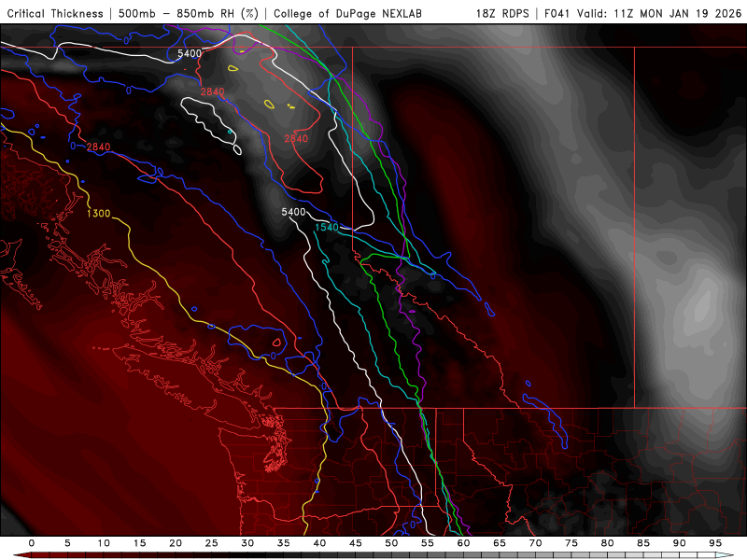Click colorbar tick label '5'
This screenshot has width=747, height=560.
(67, 543)
